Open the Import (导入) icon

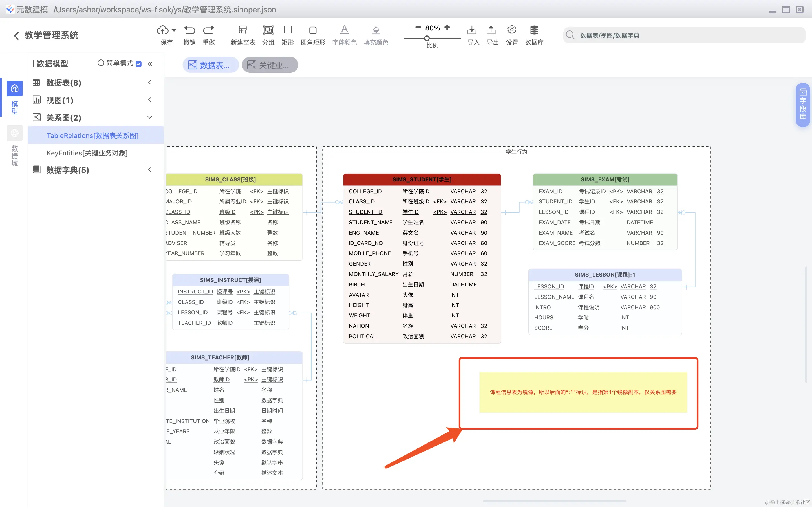[472, 30]
